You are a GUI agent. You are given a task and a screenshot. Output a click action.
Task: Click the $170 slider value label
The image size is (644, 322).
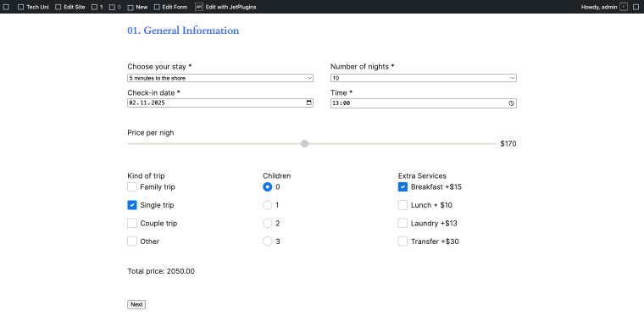click(x=508, y=144)
